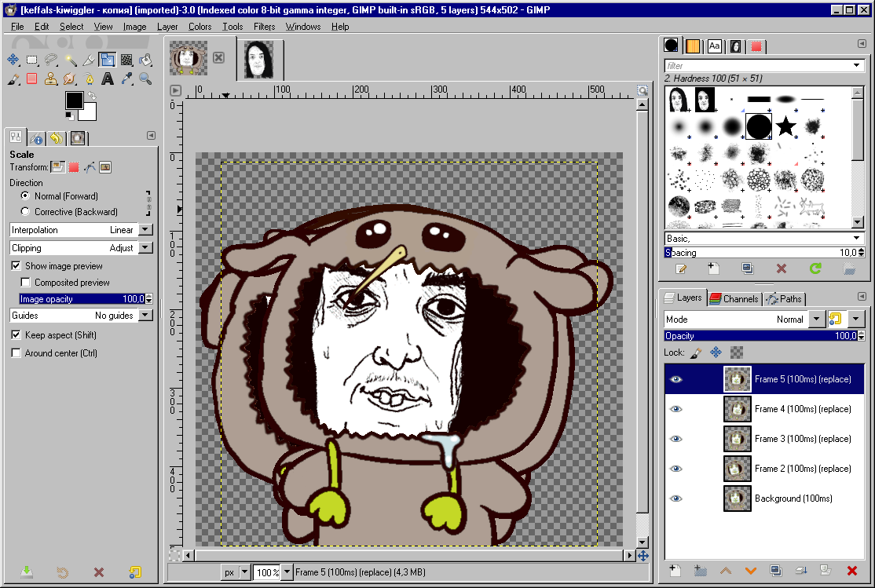Image resolution: width=875 pixels, height=588 pixels.
Task: Switch to the Paths tab
Action: [x=785, y=299]
